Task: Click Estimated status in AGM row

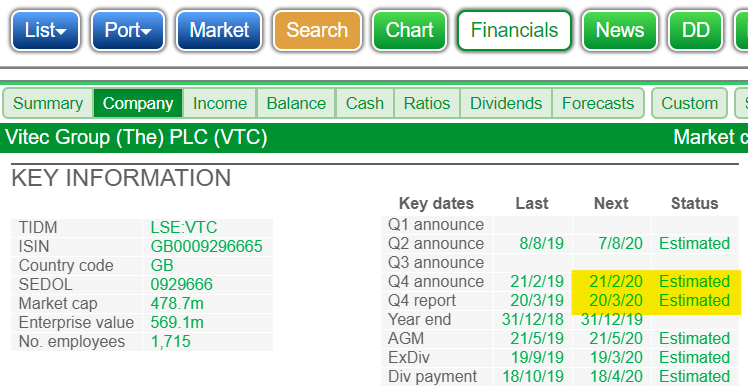Action: coord(694,339)
